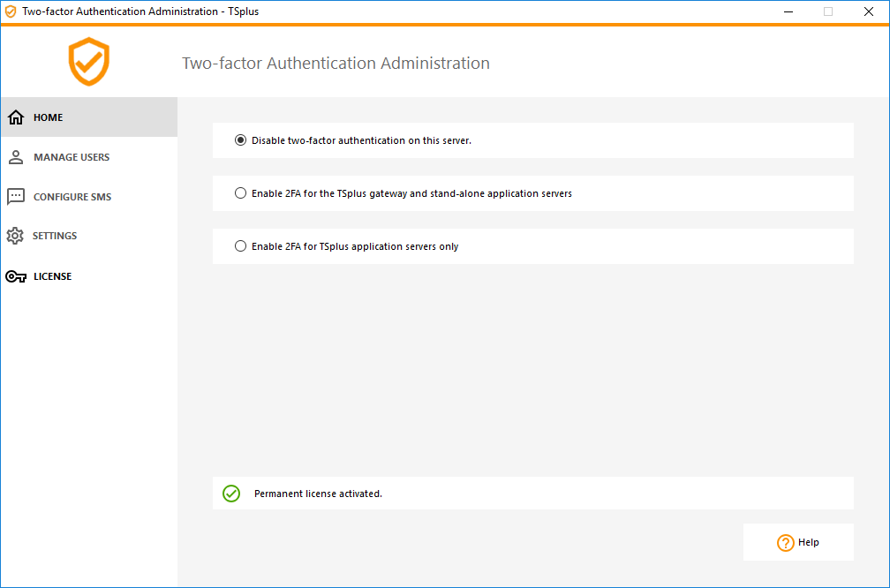Enable 2FA for TSplus application servers only
Image resolution: width=890 pixels, height=588 pixels.
coord(241,245)
